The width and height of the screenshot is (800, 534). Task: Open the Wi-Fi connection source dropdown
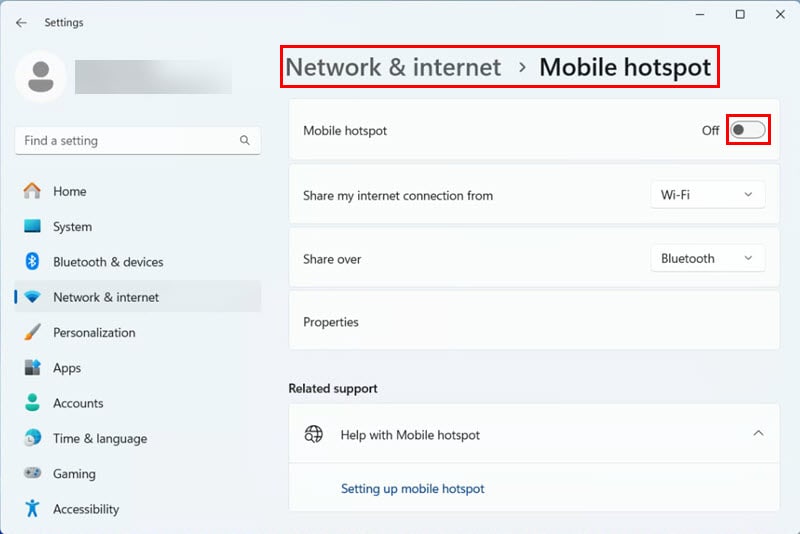pyautogui.click(x=707, y=195)
